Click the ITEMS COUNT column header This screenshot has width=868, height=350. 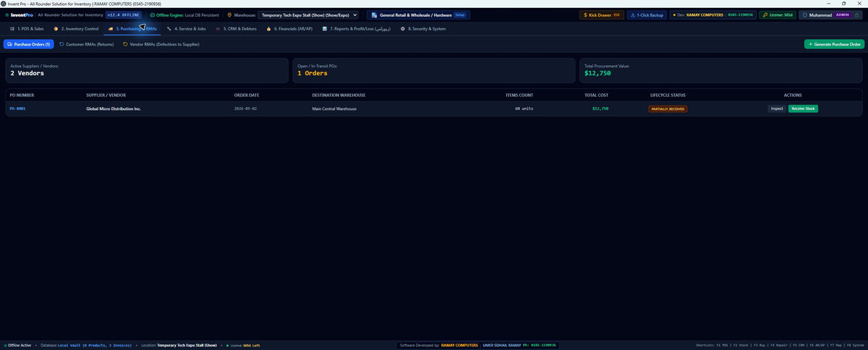point(519,95)
